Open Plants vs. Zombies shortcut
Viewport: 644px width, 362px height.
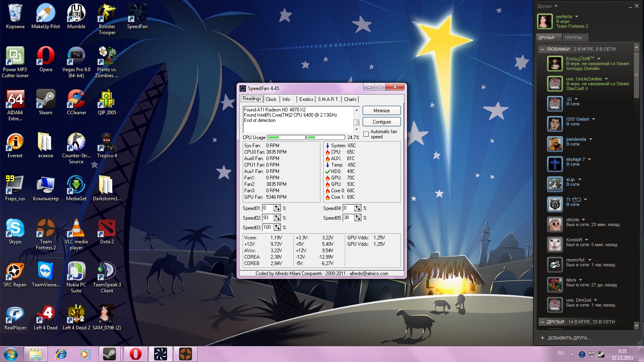coord(107,62)
